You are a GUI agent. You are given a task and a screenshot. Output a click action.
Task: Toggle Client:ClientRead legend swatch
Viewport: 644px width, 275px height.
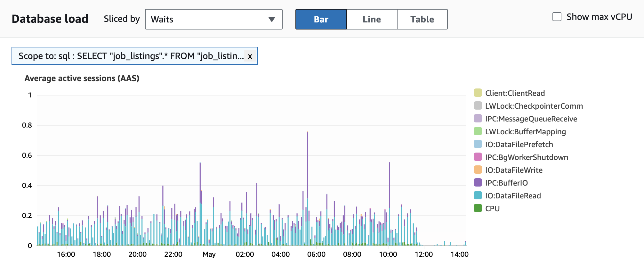478,93
